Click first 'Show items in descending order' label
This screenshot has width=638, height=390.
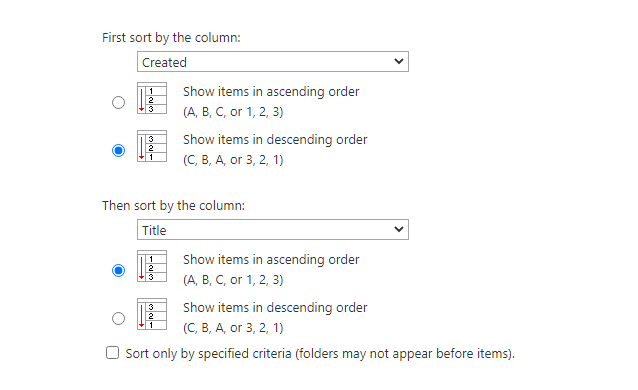tap(275, 140)
